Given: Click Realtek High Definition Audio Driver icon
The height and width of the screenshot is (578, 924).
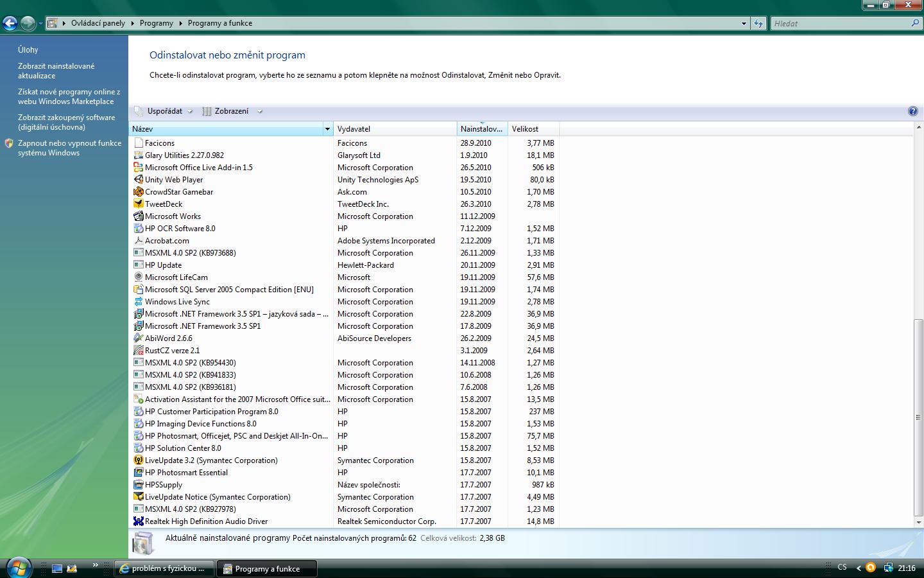Looking at the screenshot, I should 138,521.
